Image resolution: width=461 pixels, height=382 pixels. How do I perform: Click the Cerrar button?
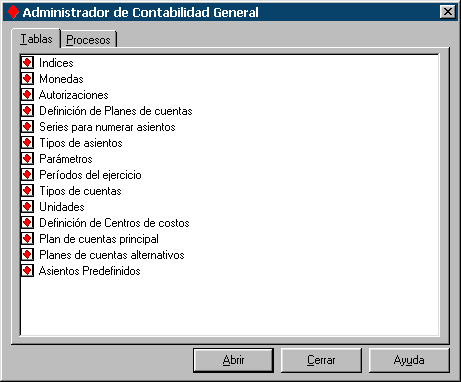tap(321, 360)
